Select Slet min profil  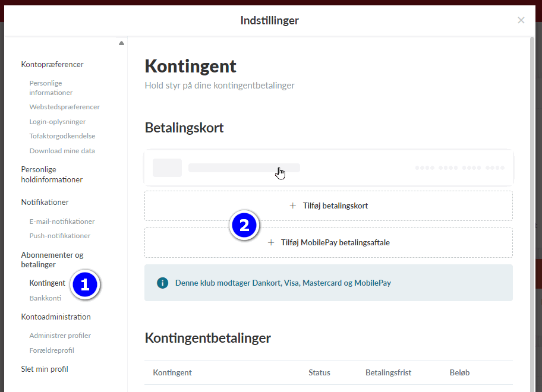[x=45, y=369]
